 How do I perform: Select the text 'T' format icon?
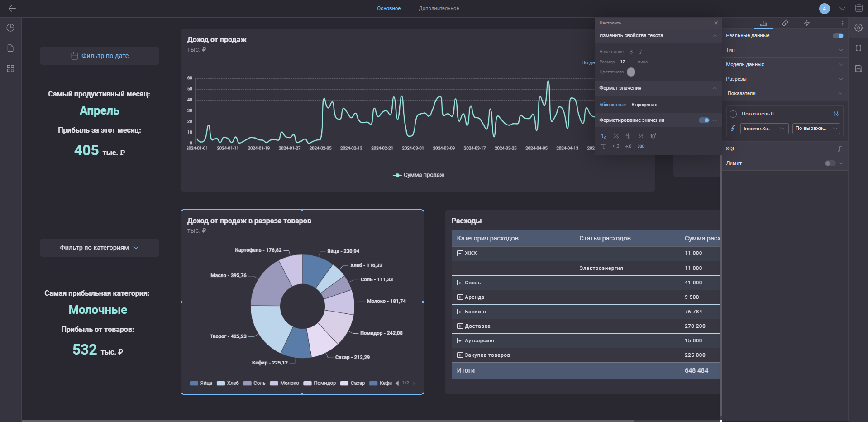(x=604, y=146)
